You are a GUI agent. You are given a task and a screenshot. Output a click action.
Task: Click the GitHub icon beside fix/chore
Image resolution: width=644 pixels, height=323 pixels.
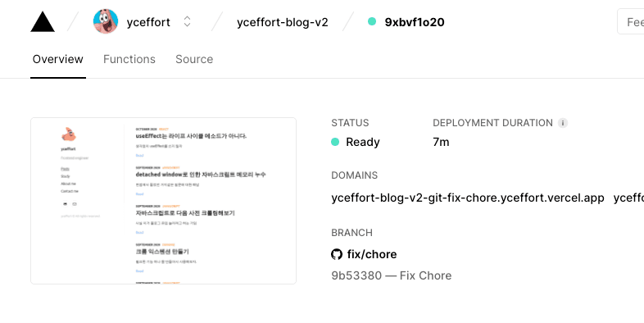[x=337, y=254]
